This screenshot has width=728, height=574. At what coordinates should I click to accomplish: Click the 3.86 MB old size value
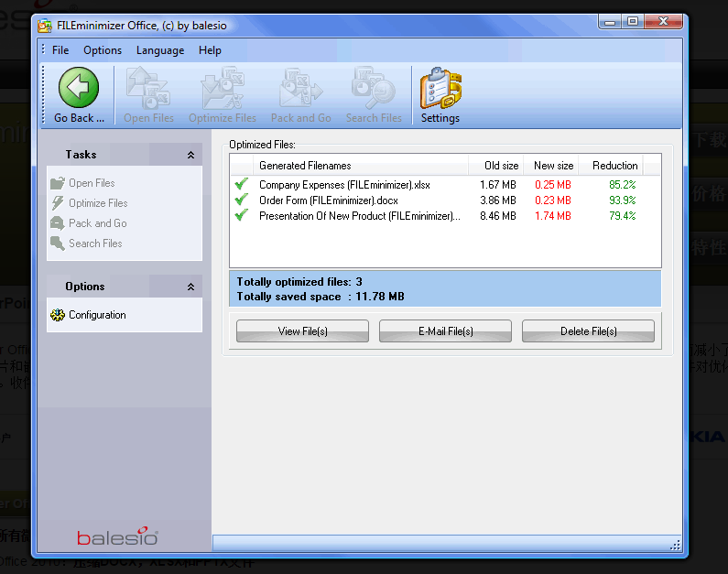coord(498,200)
